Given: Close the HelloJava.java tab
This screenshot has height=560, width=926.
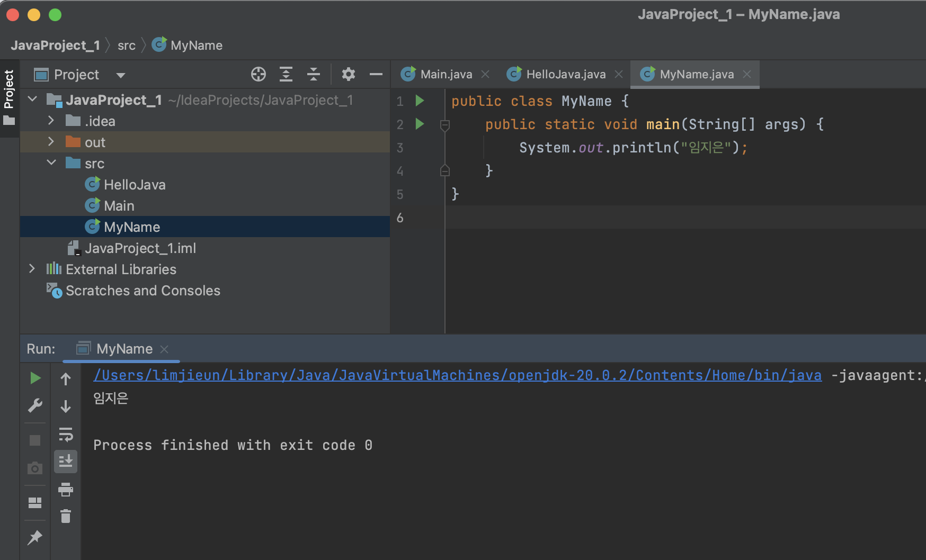Looking at the screenshot, I should point(619,75).
